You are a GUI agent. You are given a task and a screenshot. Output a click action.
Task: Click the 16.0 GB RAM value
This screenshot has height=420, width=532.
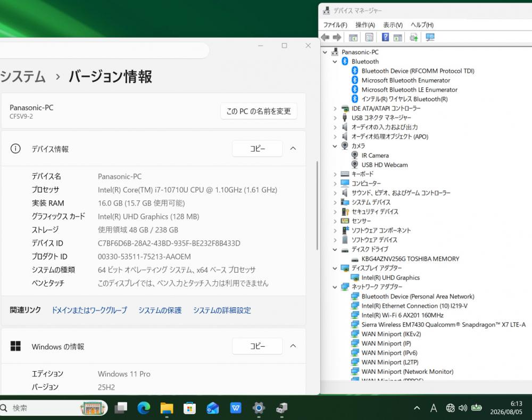point(141,203)
